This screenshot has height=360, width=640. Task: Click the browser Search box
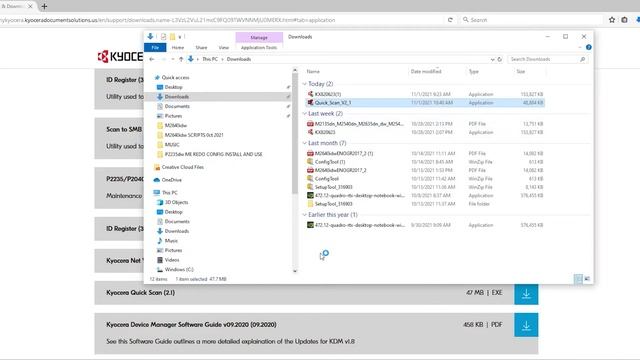[x=531, y=20]
